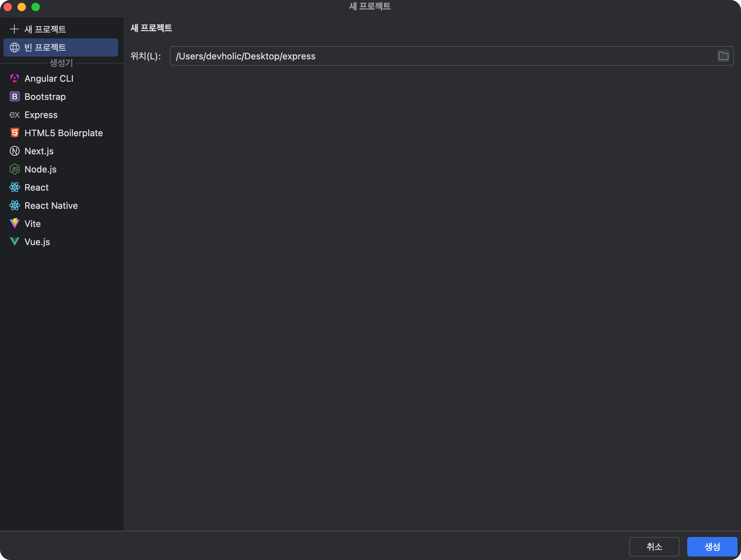Click the Bootstrap 'B' icon
Screen dimensions: 741x560
click(x=14, y=97)
